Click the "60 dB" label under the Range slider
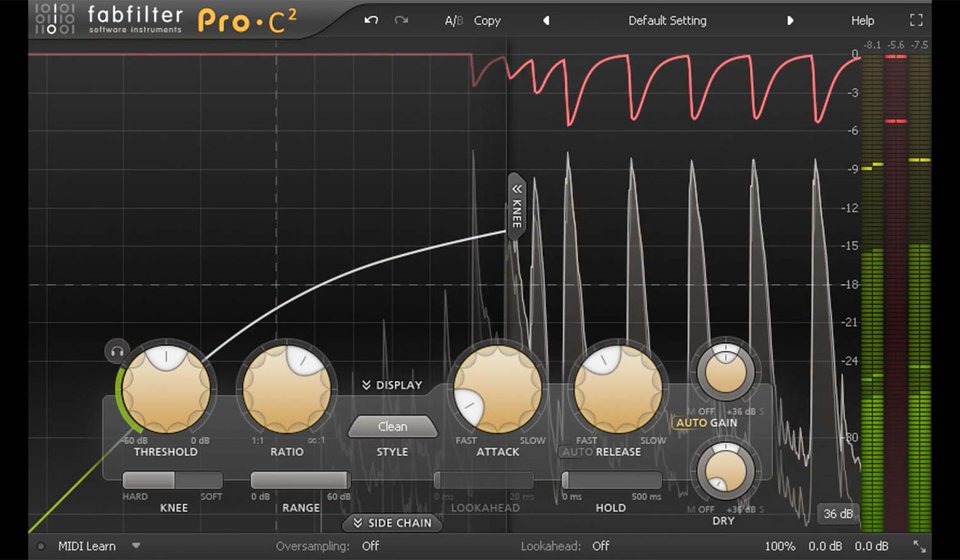Screen dimensions: 960x560 click(339, 496)
